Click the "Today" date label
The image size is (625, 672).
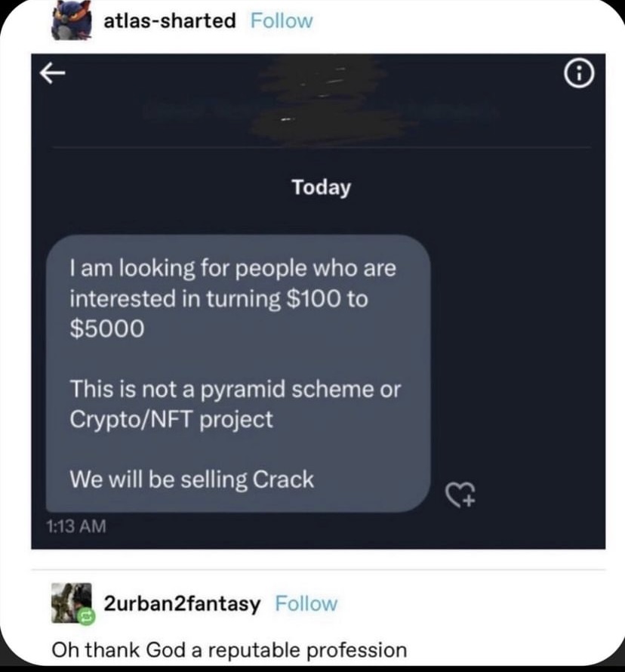(322, 187)
